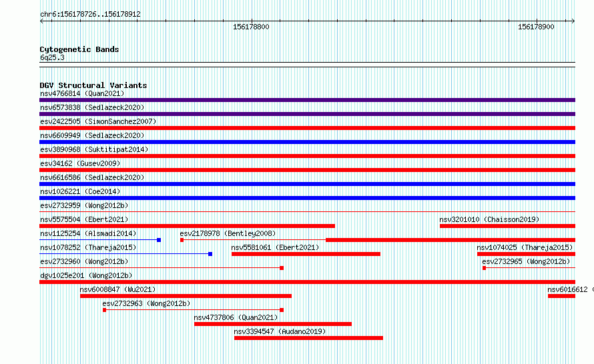Click the chr6:156178726..156178912 coordinates label
This screenshot has width=594, height=364.
[90, 14]
